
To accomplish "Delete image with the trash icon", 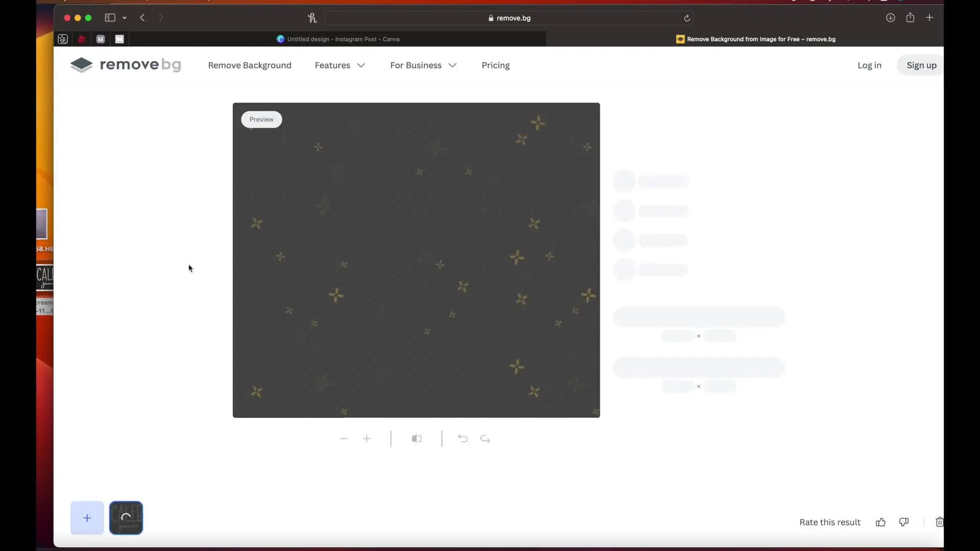I will (939, 522).
